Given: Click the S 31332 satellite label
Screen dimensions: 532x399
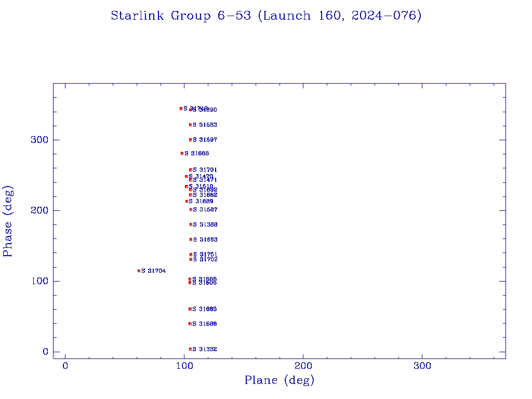Looking at the screenshot, I should point(205,349).
